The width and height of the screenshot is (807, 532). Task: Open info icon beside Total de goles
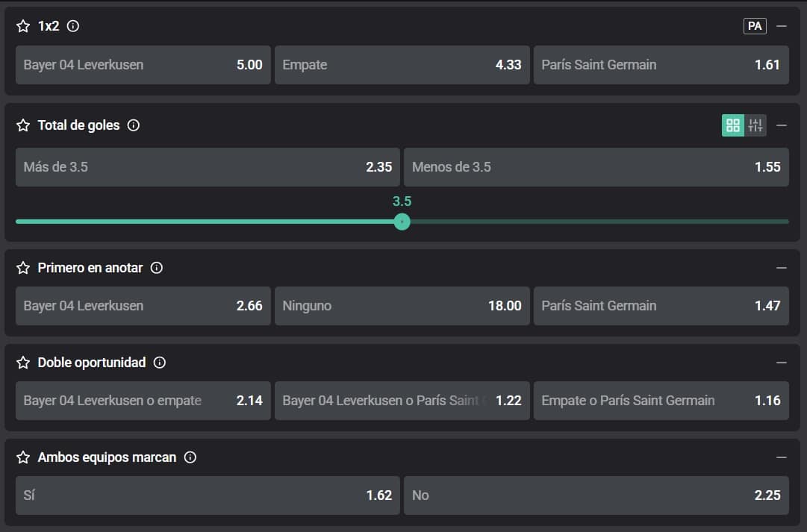tap(134, 125)
